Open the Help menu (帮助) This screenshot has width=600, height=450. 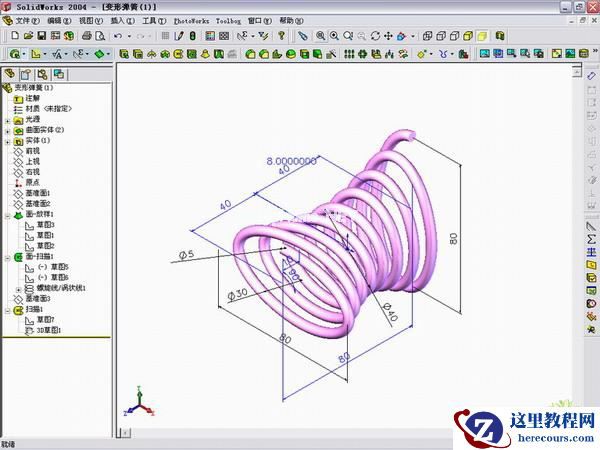[x=291, y=21]
